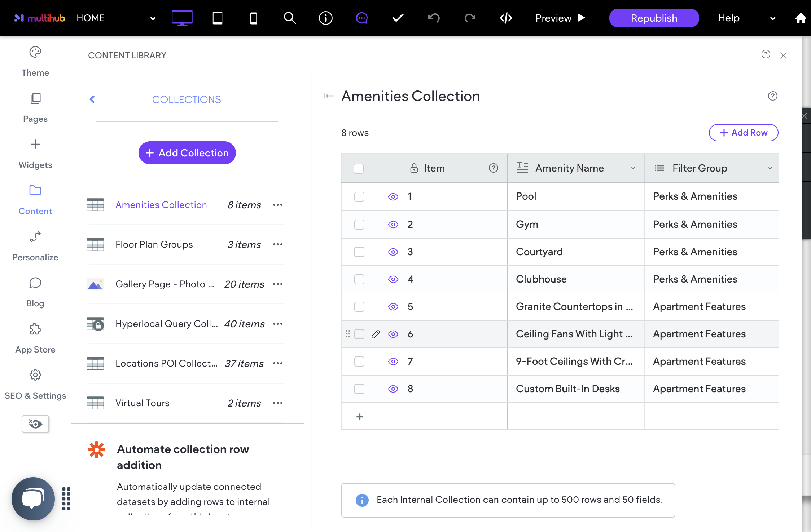Viewport: 811px width, 532px height.
Task: Open developer mode code icon
Action: tap(506, 18)
